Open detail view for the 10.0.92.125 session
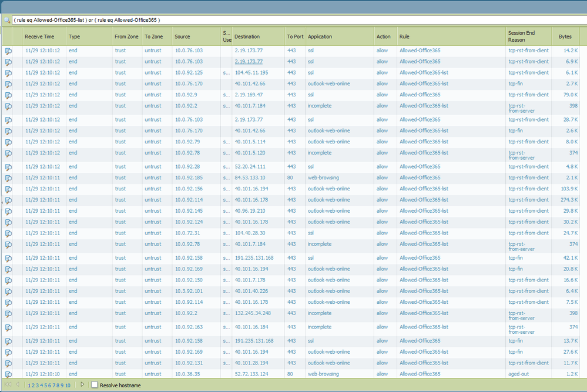The height and width of the screenshot is (392, 587). point(8,72)
